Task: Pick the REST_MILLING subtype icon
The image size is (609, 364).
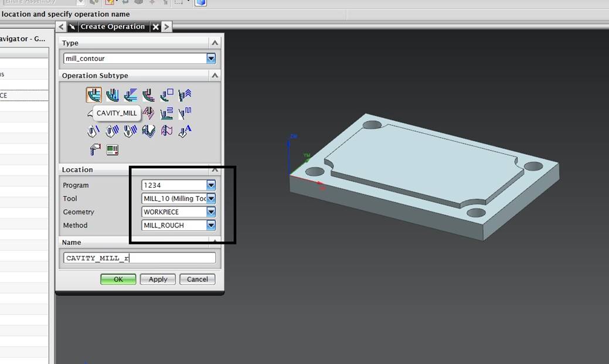Action: pos(148,95)
